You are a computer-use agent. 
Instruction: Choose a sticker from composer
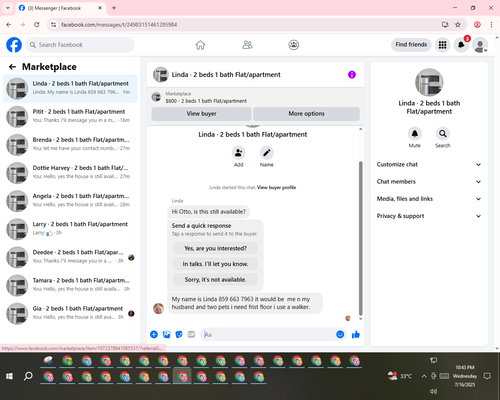tap(179, 334)
